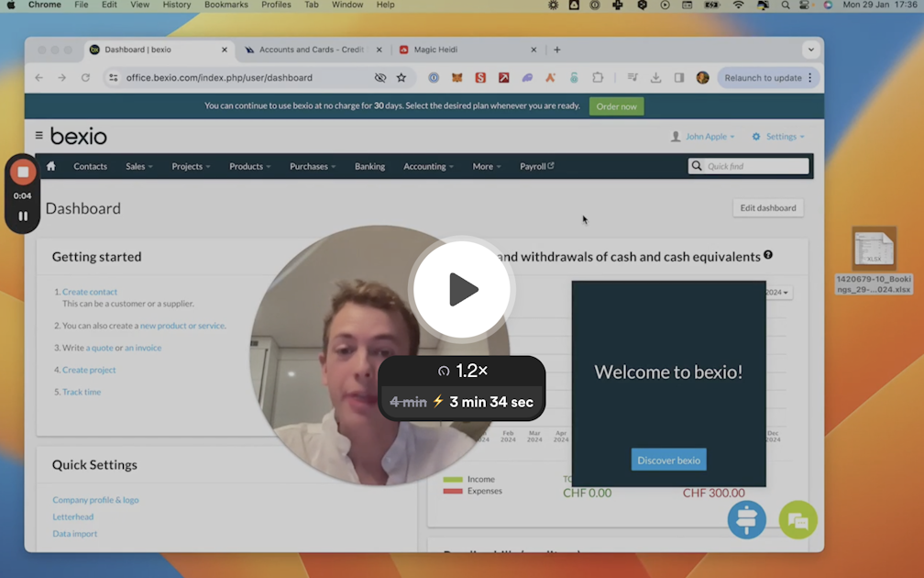Click into the Quick find search field

coord(755,166)
